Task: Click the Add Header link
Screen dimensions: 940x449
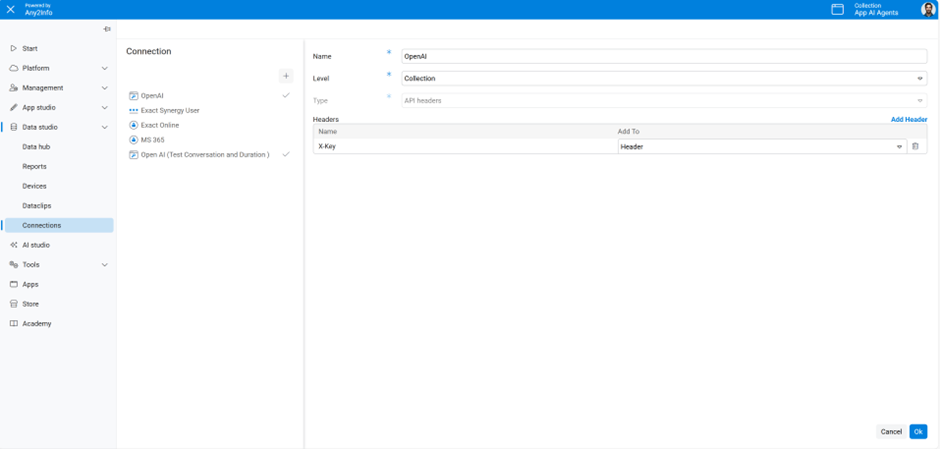Action: [x=908, y=119]
